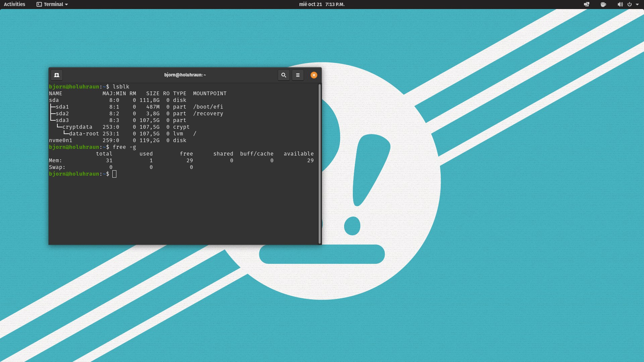Viewport: 644px width, 362px height.
Task: Close the terminal window
Action: click(314, 75)
